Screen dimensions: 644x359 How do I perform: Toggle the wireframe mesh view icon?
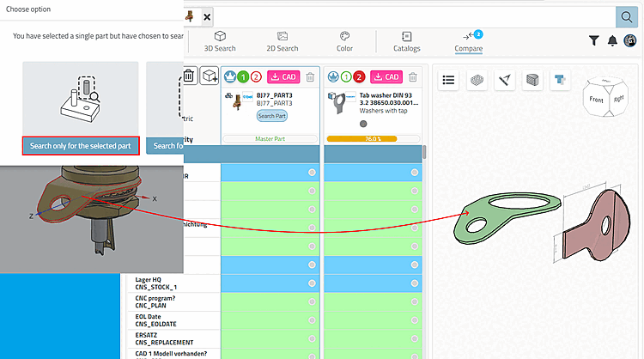[477, 80]
